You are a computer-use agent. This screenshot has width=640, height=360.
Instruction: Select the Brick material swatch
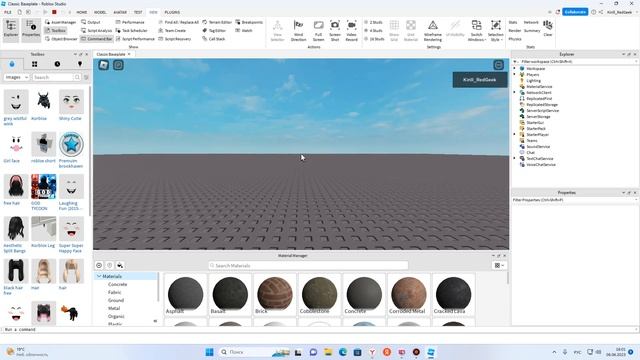tap(275, 295)
